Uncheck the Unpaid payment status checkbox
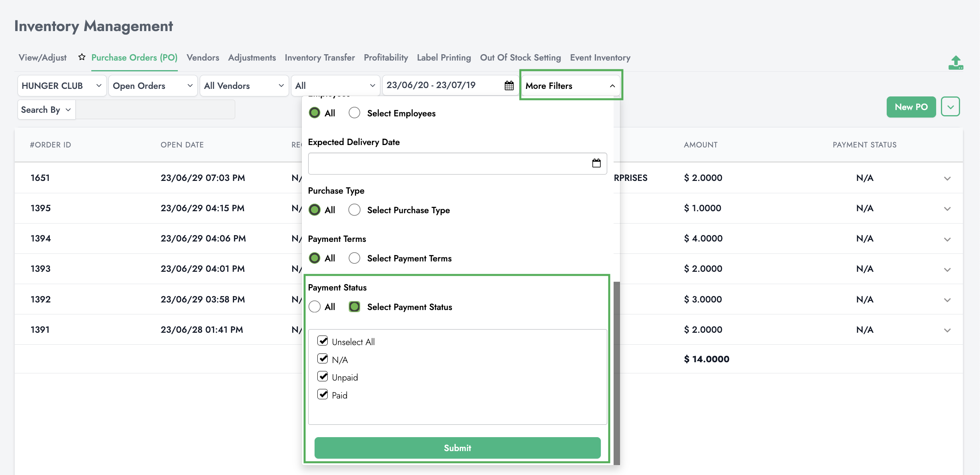The height and width of the screenshot is (475, 980). tap(323, 377)
